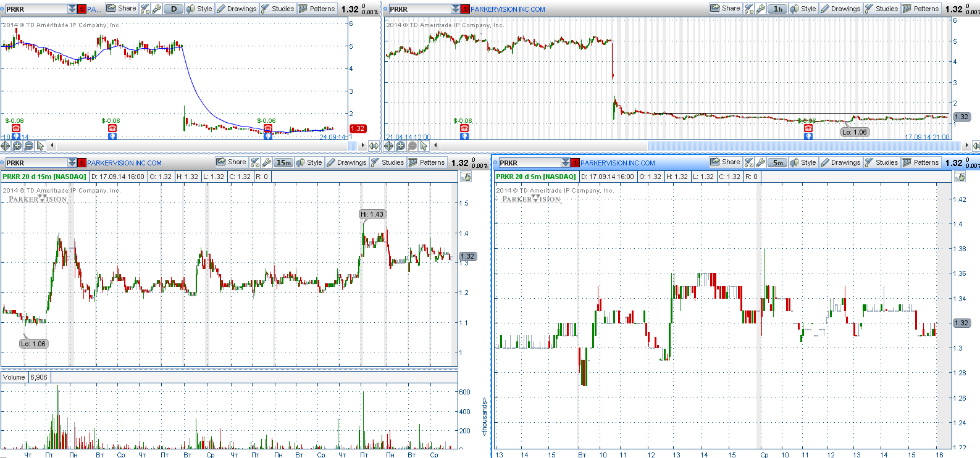980x458 pixels.
Task: Open Edit Studies icon in 15m chart
Action: (x=255, y=162)
